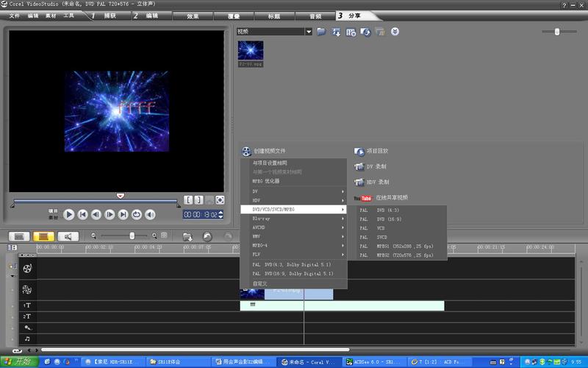Screen dimensions: 588x368
Task: Switch to ACDSee 6.0 taskbar window
Action: coord(373,362)
